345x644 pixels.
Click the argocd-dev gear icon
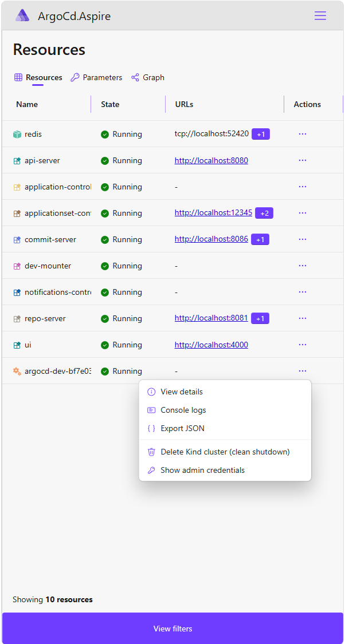[x=17, y=372]
